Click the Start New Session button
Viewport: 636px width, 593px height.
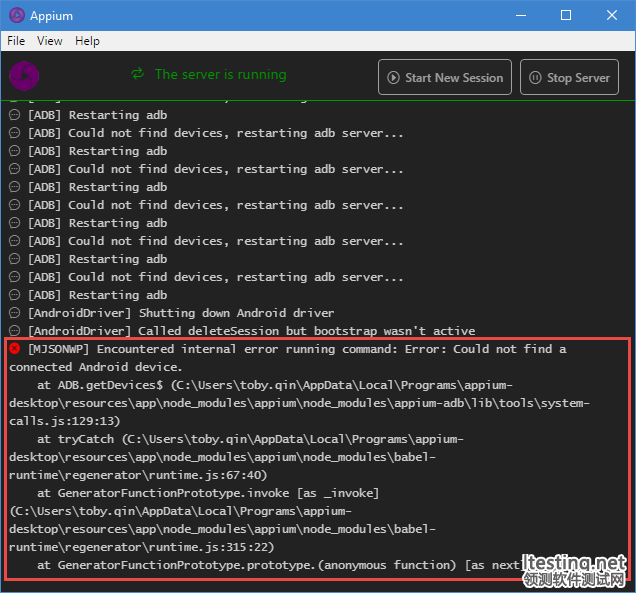click(445, 77)
